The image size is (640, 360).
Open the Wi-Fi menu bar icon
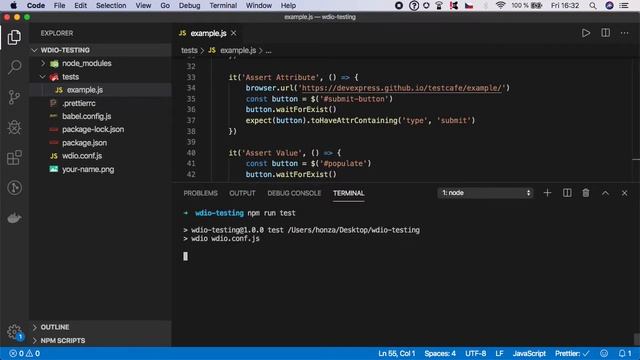(x=500, y=5)
